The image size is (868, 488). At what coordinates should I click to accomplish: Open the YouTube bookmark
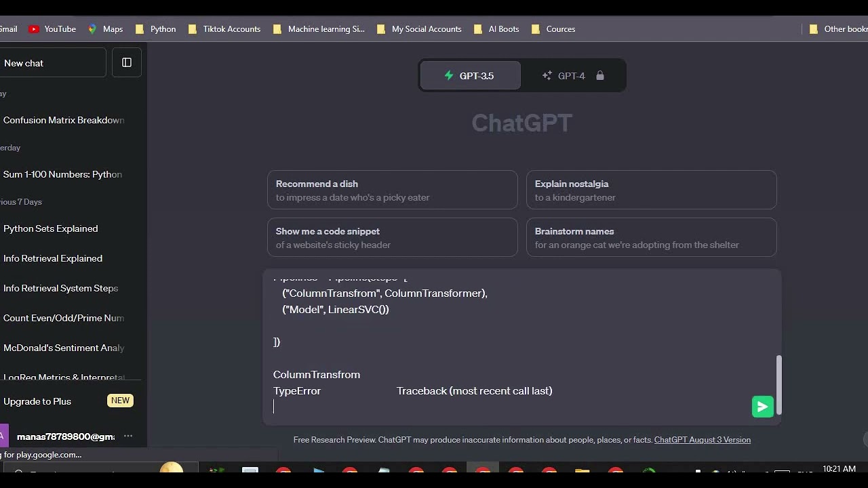point(52,29)
